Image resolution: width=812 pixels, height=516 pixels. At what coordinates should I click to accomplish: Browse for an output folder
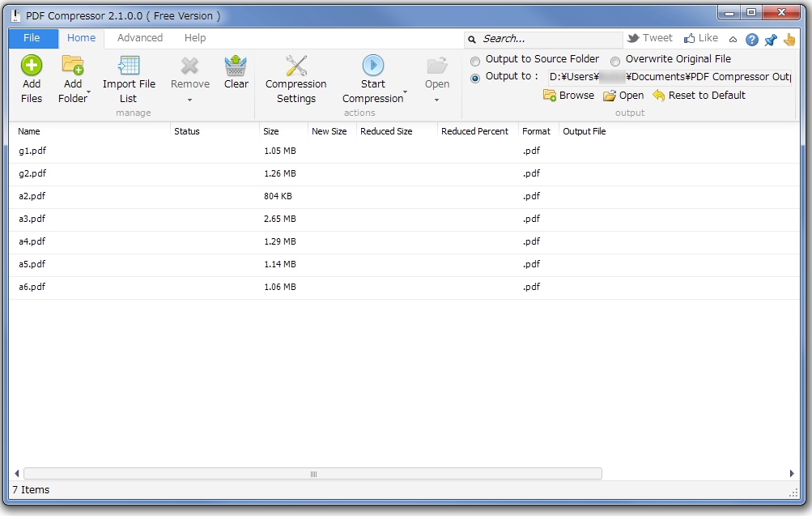[x=568, y=95]
